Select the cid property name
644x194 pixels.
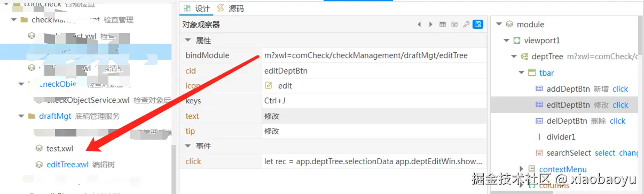191,70
